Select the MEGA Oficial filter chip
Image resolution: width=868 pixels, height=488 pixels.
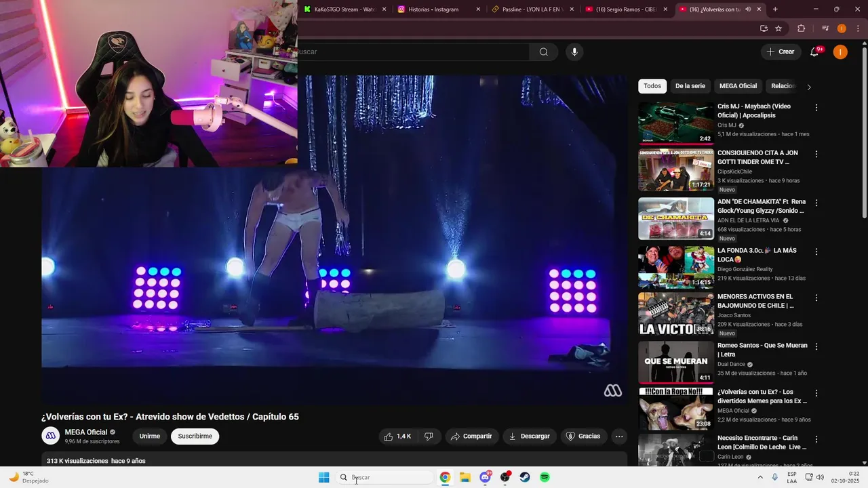pyautogui.click(x=738, y=86)
